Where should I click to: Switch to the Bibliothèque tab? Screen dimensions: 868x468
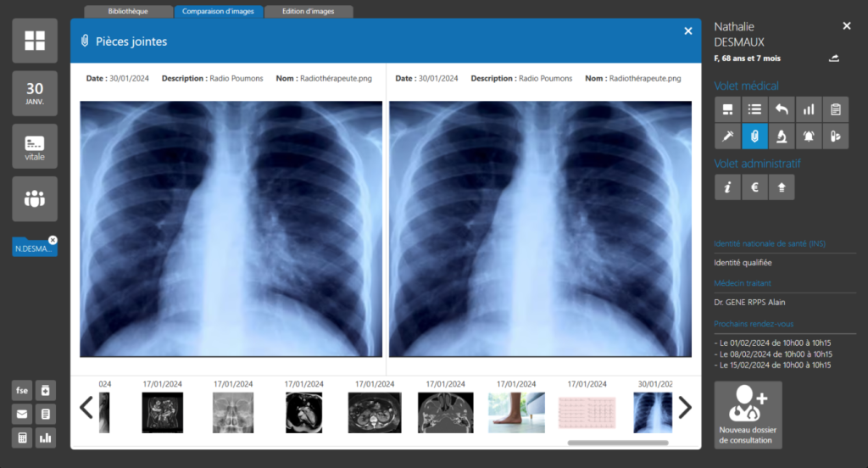coord(129,12)
